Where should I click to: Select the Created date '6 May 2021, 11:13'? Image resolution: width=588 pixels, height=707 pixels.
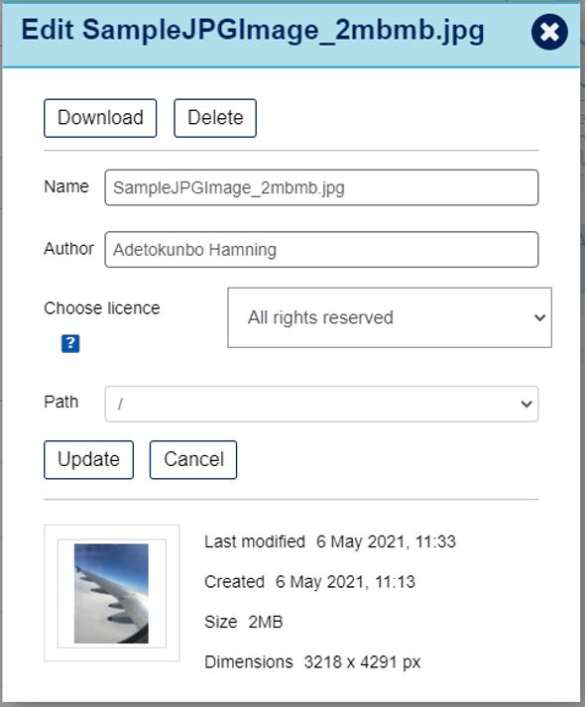[x=345, y=582]
